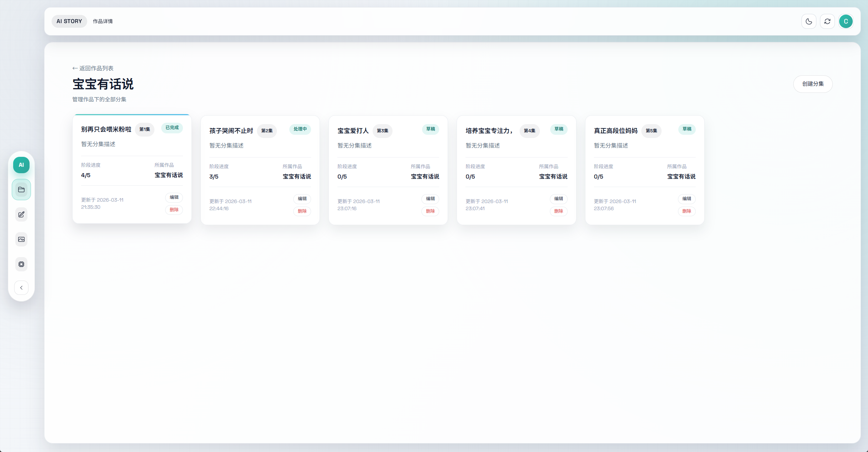Open the episode card 真正高段位妈妈

click(x=645, y=170)
